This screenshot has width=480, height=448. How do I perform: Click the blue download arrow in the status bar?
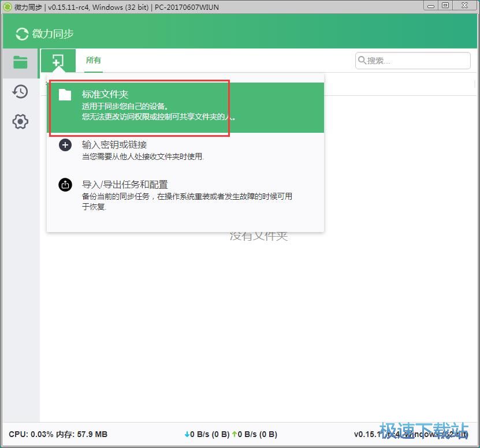pyautogui.click(x=188, y=434)
